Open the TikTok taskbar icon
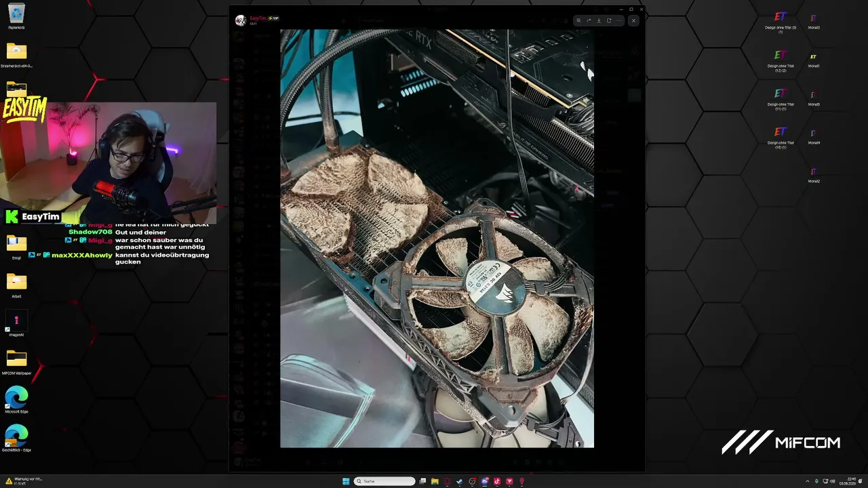Viewport: 868px width, 488px height. tap(497, 481)
